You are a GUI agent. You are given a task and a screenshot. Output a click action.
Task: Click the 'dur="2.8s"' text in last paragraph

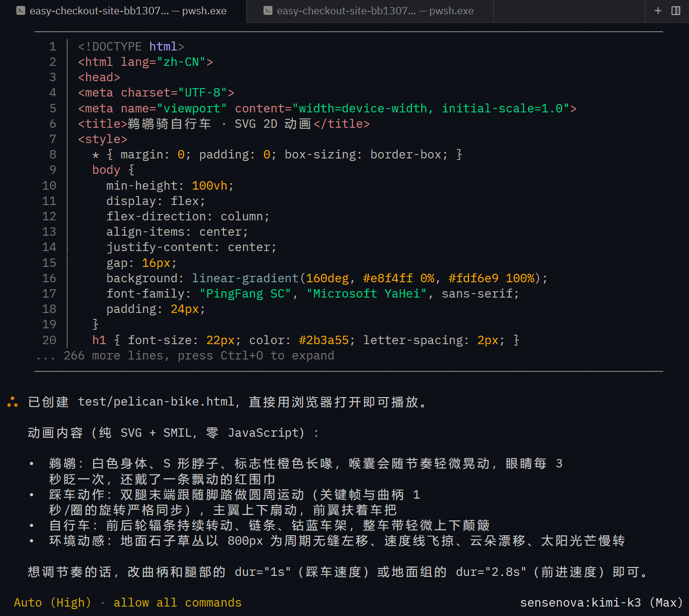coord(491,572)
